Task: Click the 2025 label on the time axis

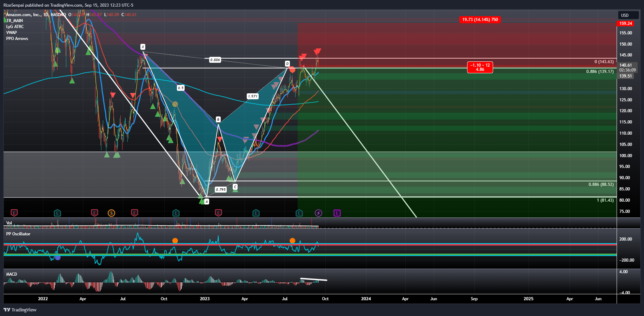Action: pos(529,299)
